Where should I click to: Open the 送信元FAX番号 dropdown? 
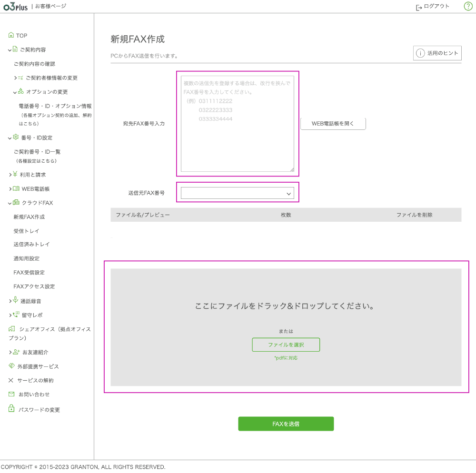point(238,193)
